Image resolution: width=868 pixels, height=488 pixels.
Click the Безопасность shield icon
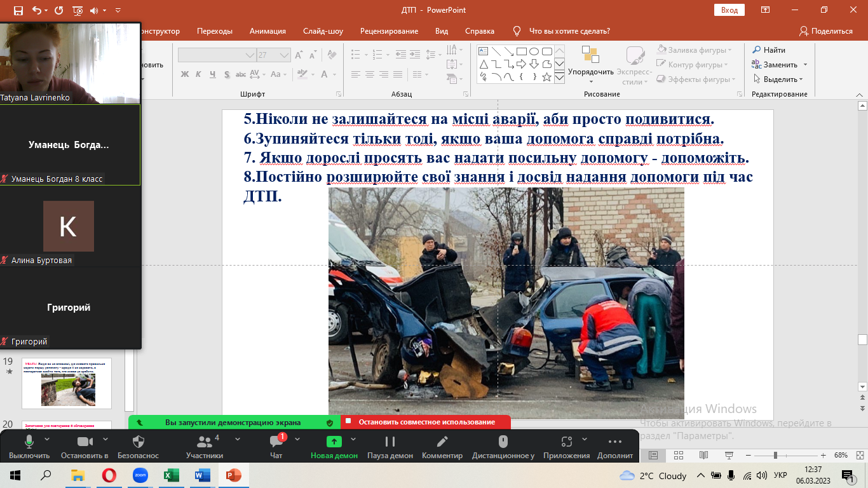tap(139, 442)
